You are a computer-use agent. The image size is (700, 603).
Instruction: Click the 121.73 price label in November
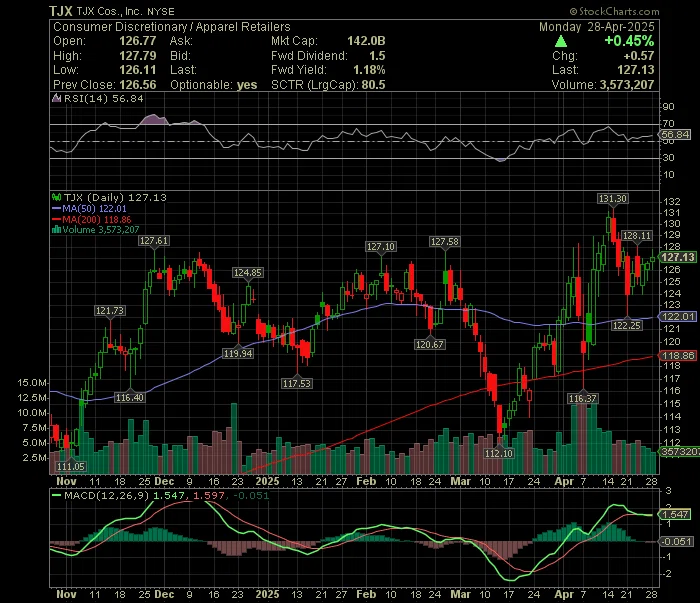(x=110, y=311)
